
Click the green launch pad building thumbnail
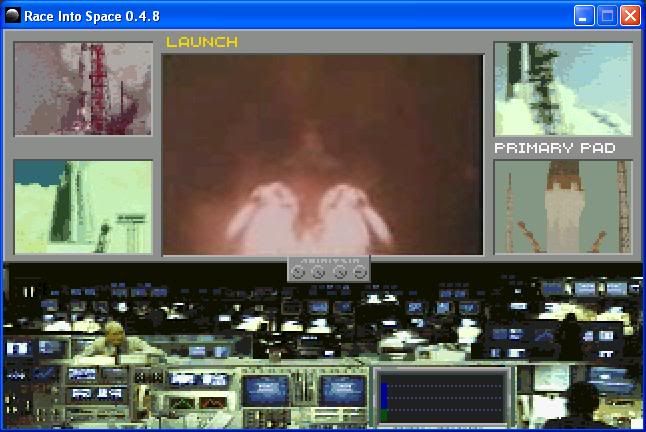coord(83,207)
